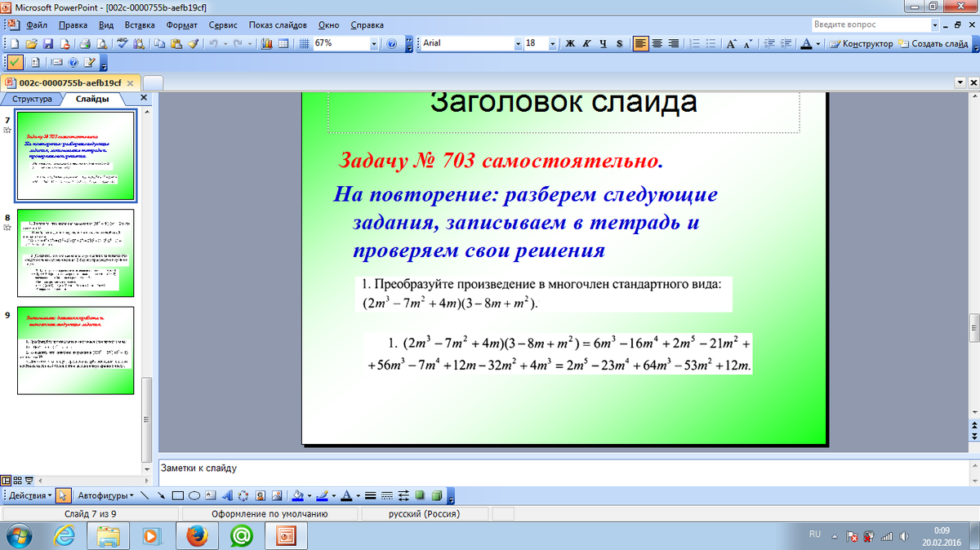Select the Oval shape tool
This screenshot has height=550, width=980.
[194, 495]
